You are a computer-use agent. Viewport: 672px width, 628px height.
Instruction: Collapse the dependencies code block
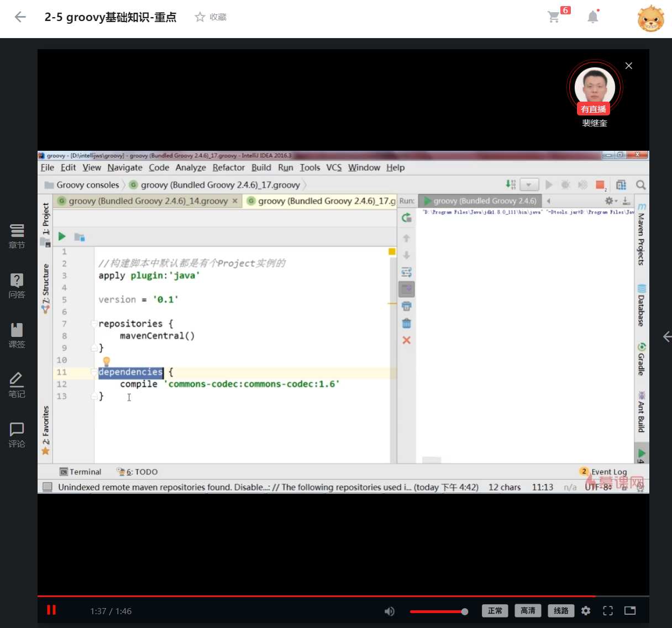(x=94, y=372)
